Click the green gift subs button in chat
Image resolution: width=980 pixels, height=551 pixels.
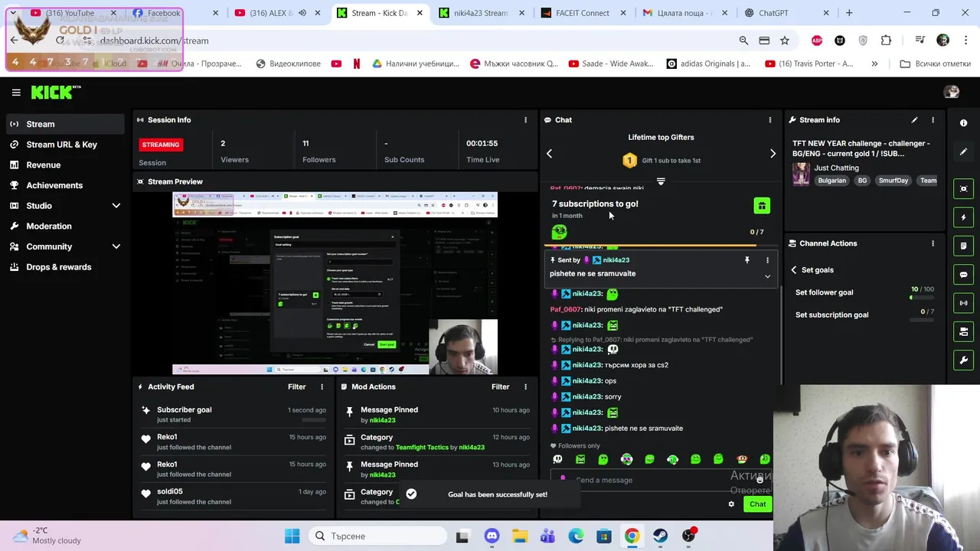pos(761,206)
